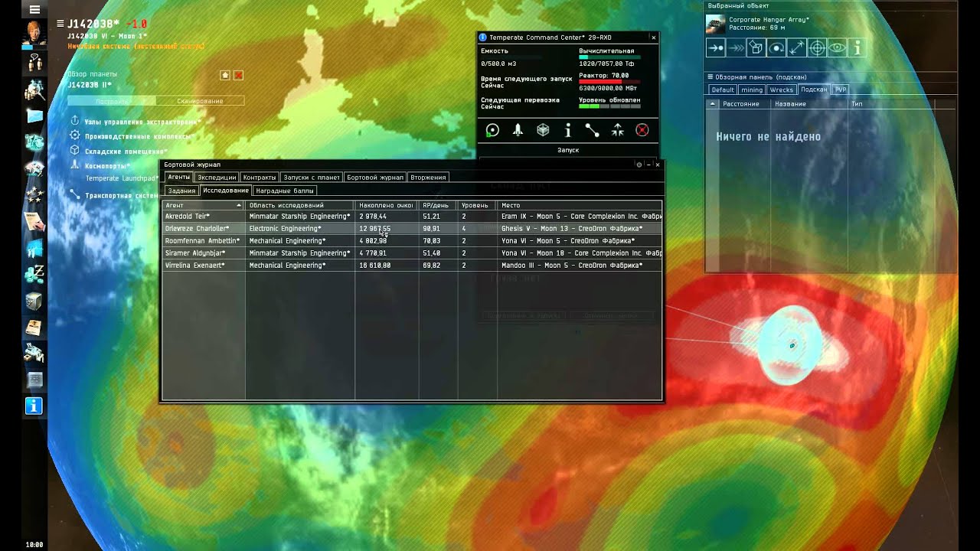Show info for Corporate Hangar Array

click(x=857, y=47)
